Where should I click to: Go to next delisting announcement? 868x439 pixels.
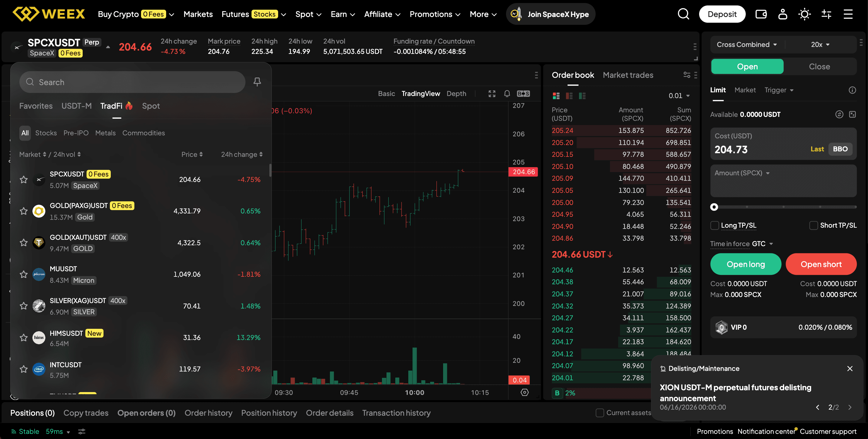click(x=850, y=407)
